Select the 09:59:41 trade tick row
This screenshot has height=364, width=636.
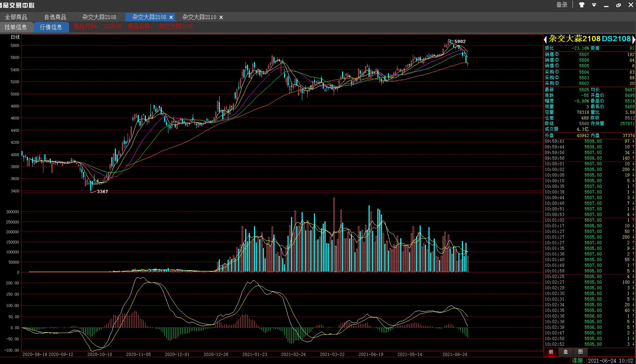[589, 141]
